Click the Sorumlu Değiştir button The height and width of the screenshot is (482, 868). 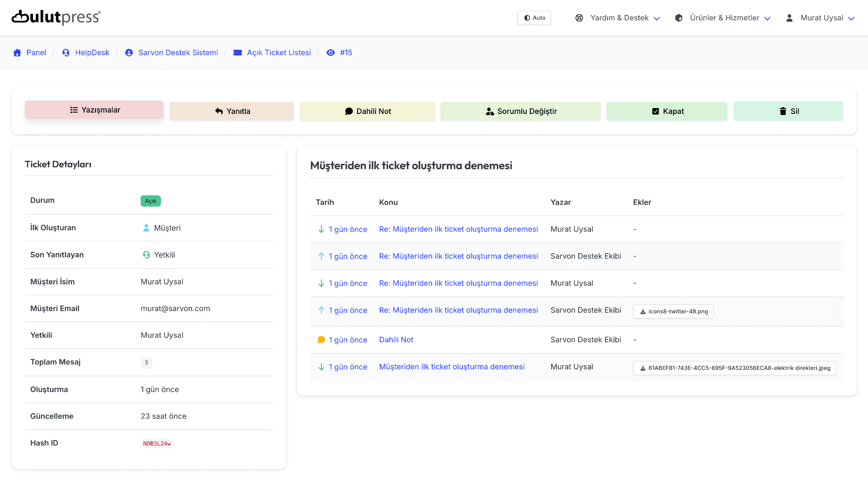coord(520,111)
